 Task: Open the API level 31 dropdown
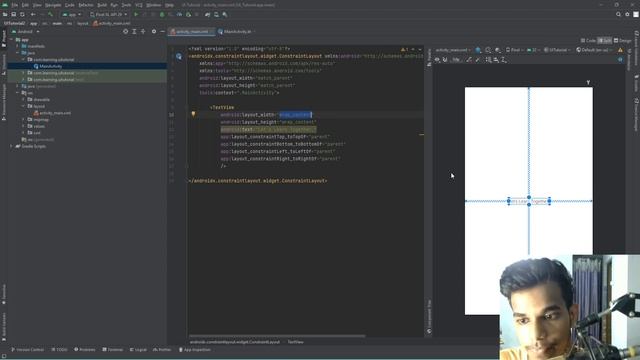click(x=533, y=50)
